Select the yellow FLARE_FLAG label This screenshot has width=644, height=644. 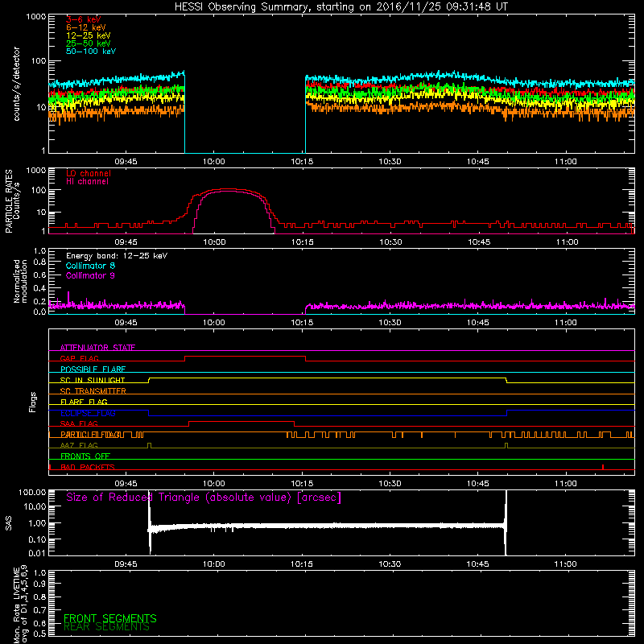[84, 402]
